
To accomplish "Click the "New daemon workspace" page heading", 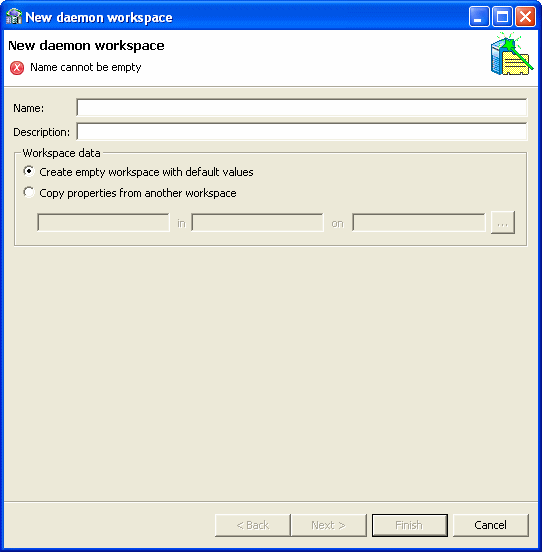I will [x=86, y=45].
